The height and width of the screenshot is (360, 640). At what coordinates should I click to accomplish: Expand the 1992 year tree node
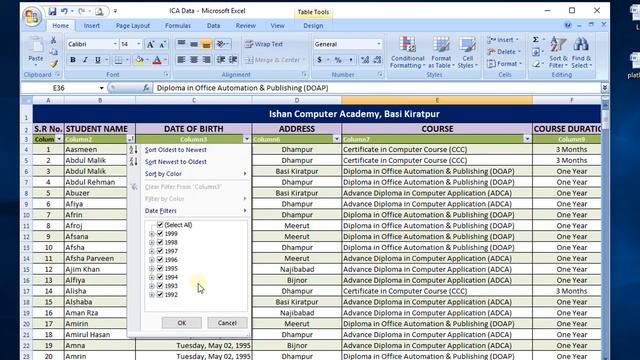[x=151, y=295]
